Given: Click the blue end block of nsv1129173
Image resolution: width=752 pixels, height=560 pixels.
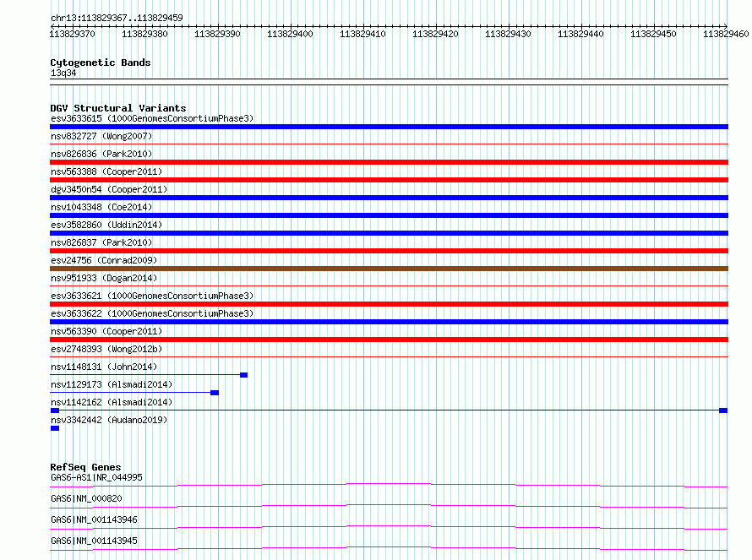Looking at the screenshot, I should pyautogui.click(x=215, y=393).
